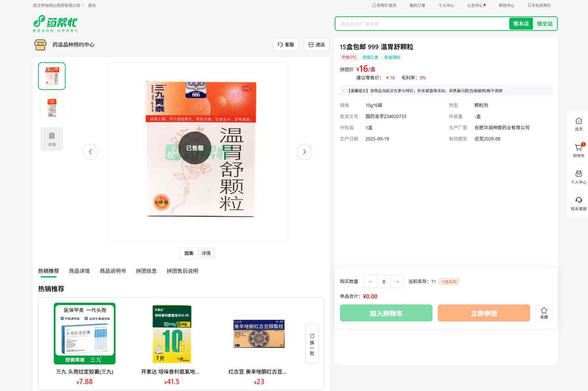Click the 药帮忙 logo
The height and width of the screenshot is (391, 588).
point(55,24)
